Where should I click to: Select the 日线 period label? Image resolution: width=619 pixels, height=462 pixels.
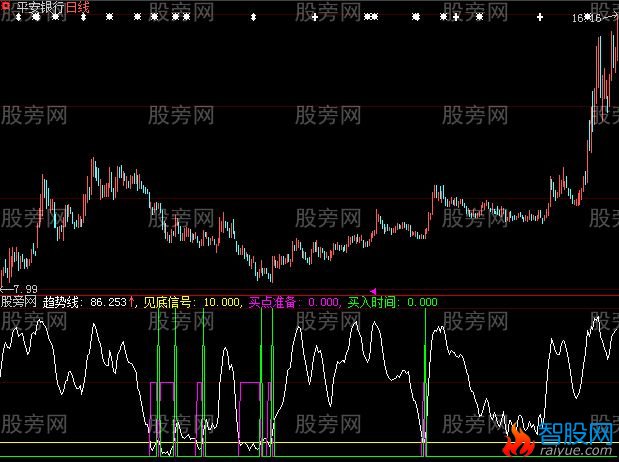coord(77,7)
